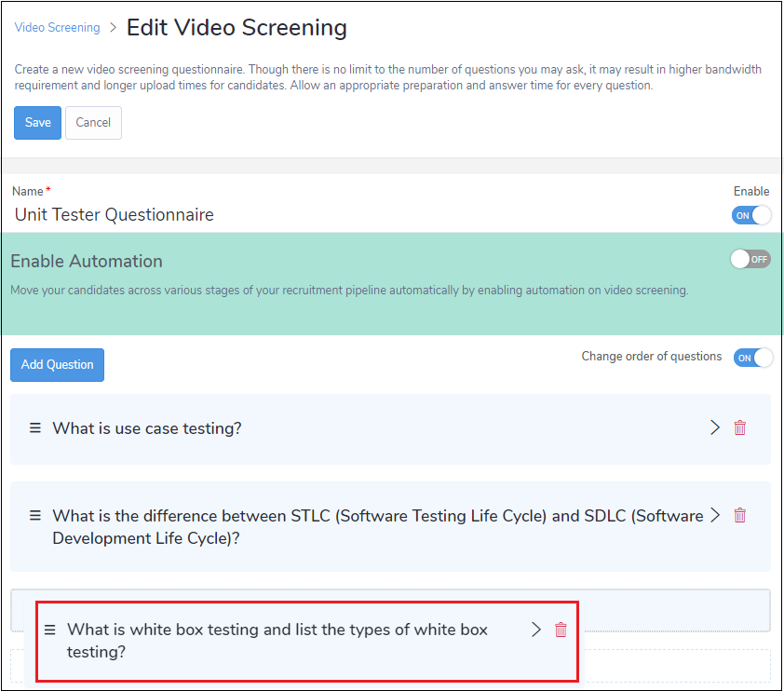This screenshot has height=691, width=784.
Task: Add a new question to the questionnaire
Action: [x=57, y=365]
